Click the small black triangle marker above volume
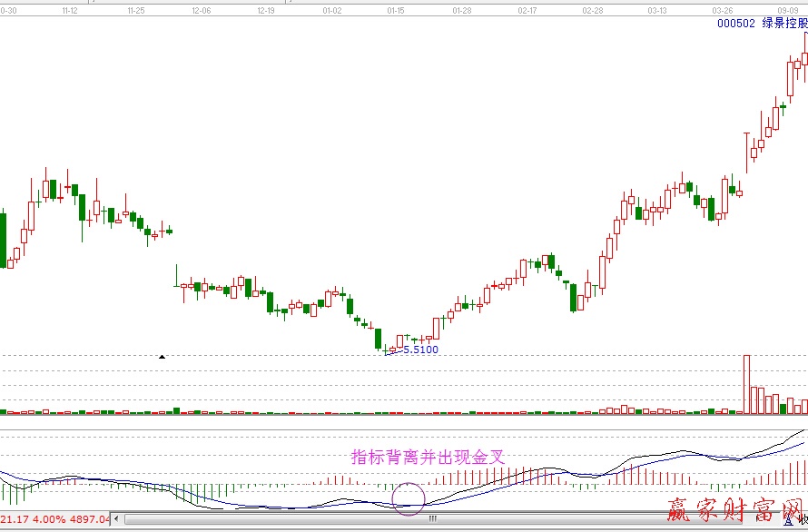The image size is (808, 532). (x=163, y=357)
